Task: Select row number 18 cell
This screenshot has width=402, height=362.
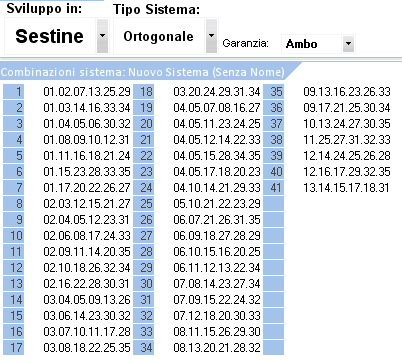Action: point(144,92)
